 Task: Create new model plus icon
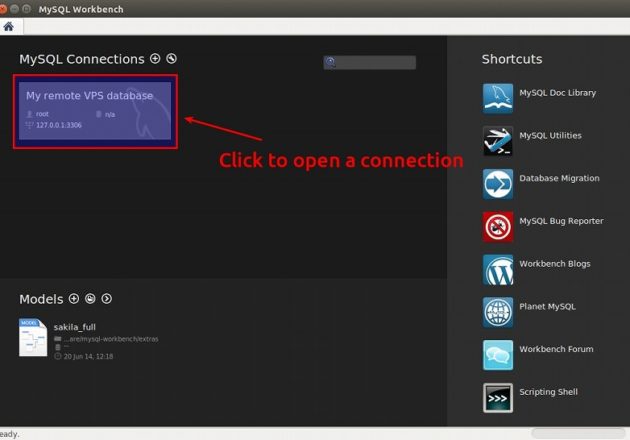[x=74, y=299]
